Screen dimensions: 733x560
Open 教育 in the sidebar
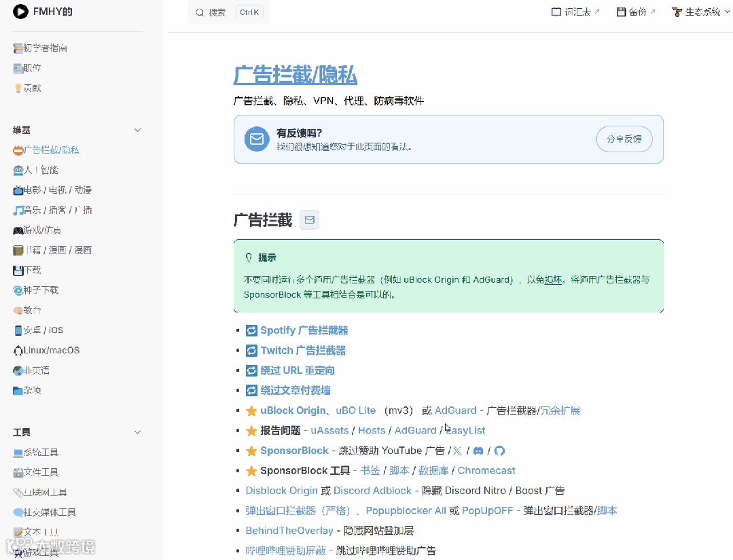pos(27,310)
